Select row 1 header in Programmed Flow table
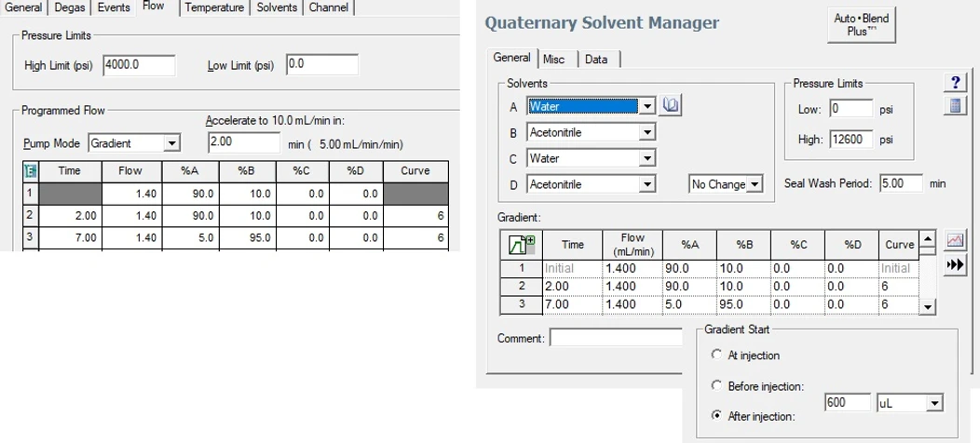 coord(30,194)
